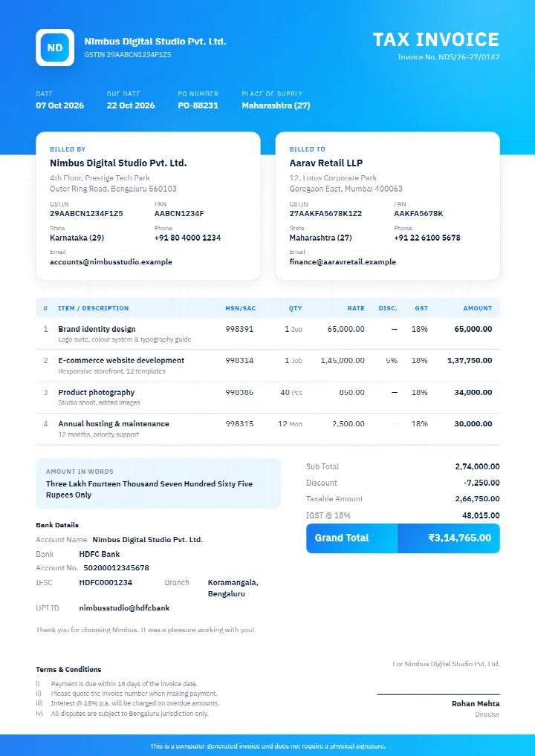Click the Terms & Conditions heading
Image resolution: width=535 pixels, height=756 pixels.
[x=68, y=669]
